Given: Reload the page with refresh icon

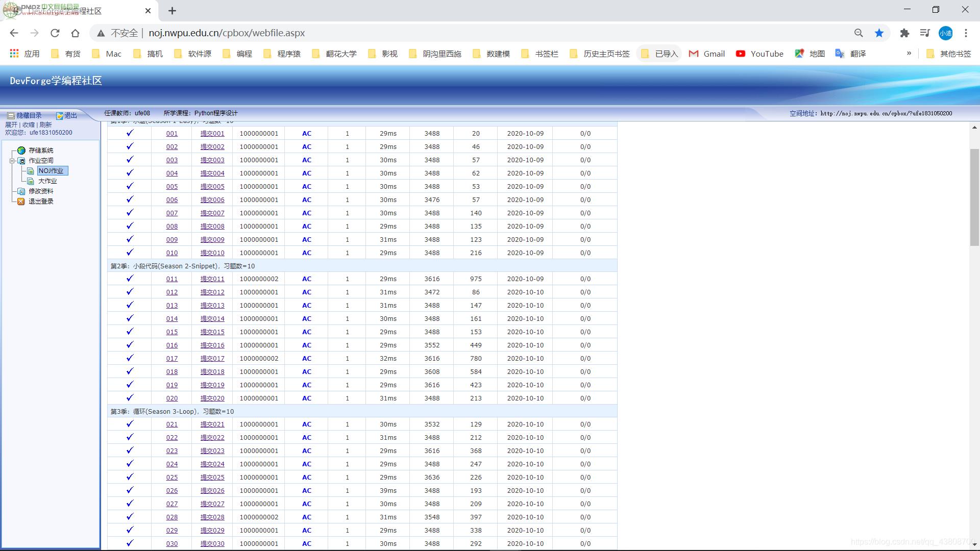Looking at the screenshot, I should [x=55, y=33].
